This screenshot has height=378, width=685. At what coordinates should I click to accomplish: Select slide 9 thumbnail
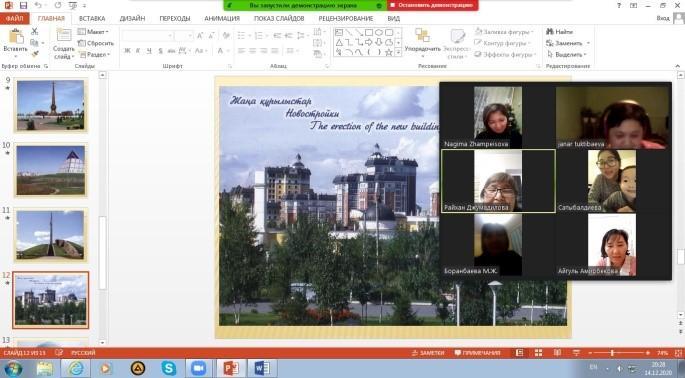50,105
